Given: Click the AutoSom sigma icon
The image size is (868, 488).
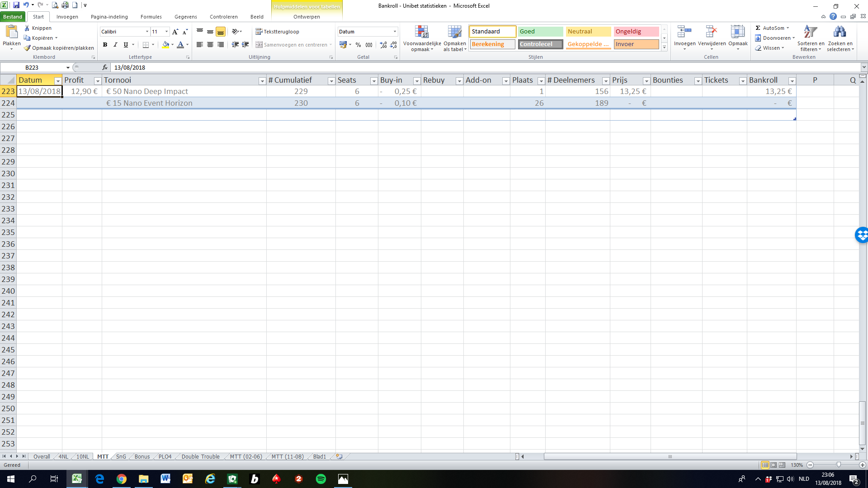Looking at the screenshot, I should tap(758, 28).
